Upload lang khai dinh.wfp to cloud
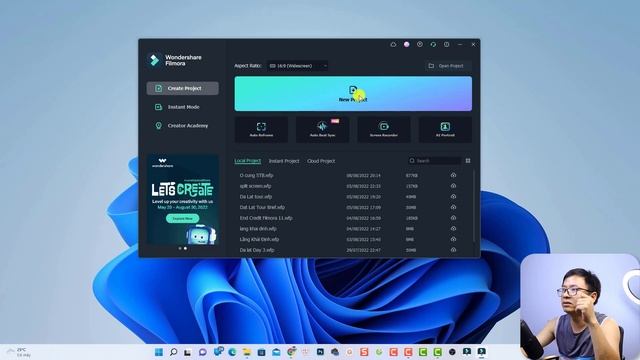The height and width of the screenshot is (360, 640). click(x=453, y=229)
